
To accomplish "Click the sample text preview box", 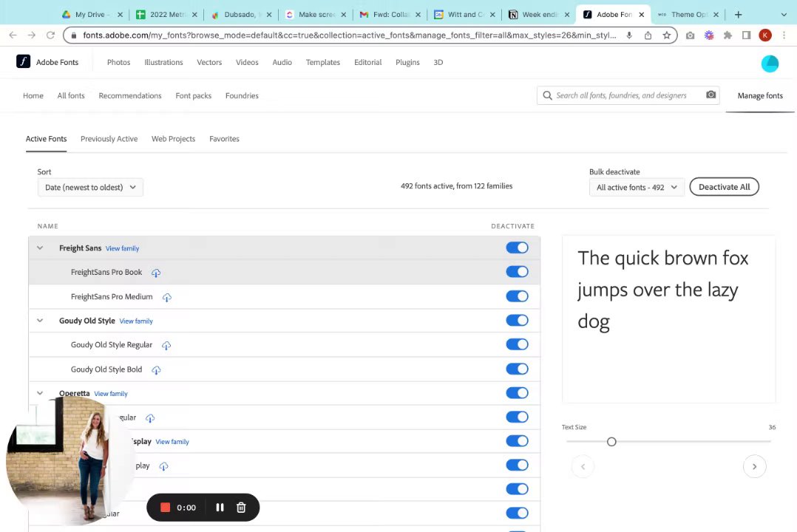I will [669, 319].
